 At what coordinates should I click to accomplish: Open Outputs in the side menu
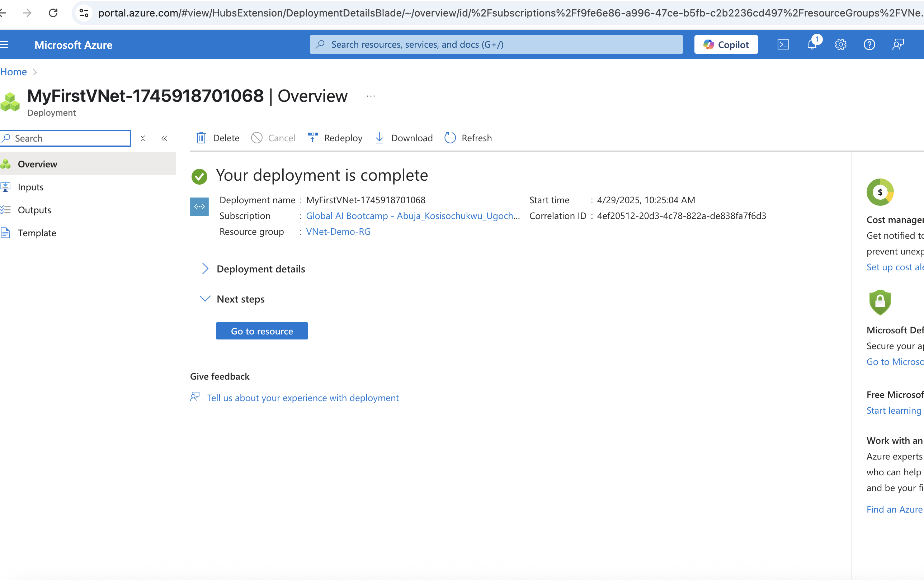tap(88, 210)
